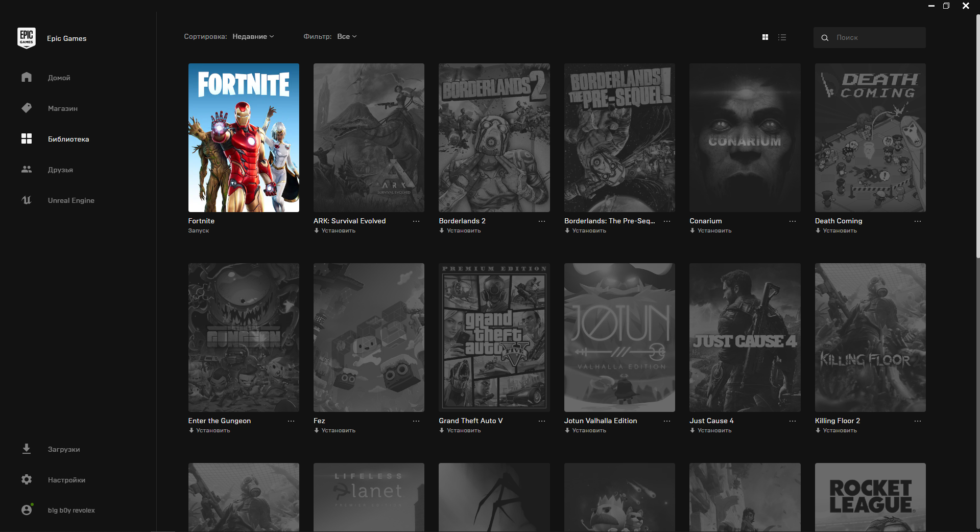Open options menu for Fez

coord(416,421)
